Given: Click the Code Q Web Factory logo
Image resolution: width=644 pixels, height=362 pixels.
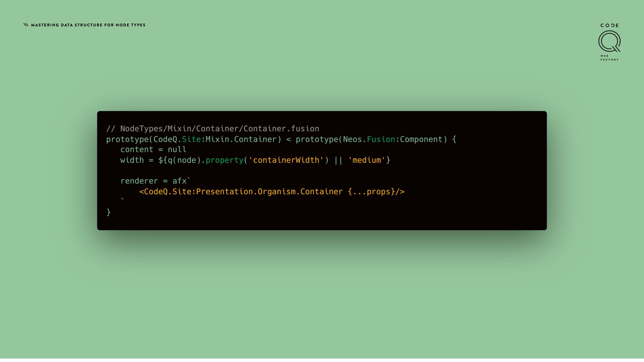Looking at the screenshot, I should 609,42.
